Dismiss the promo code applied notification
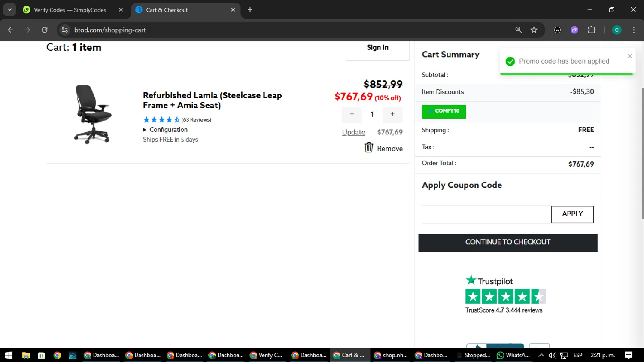 pyautogui.click(x=629, y=56)
